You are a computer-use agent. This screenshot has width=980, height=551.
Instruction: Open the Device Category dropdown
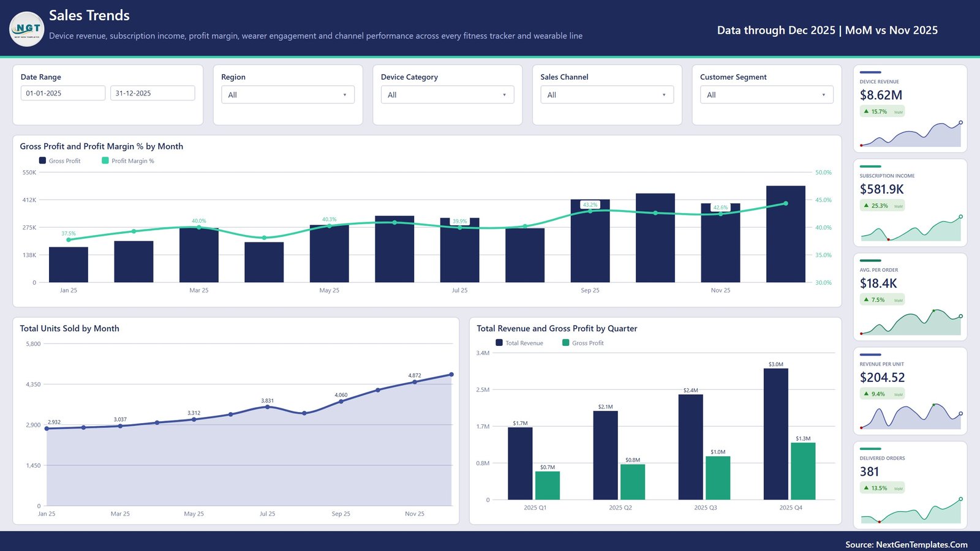pos(447,95)
